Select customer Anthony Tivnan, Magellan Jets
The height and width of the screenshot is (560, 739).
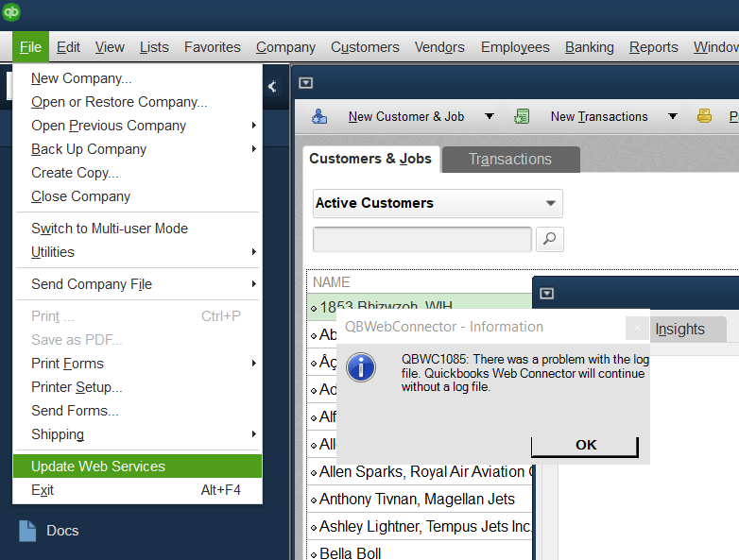coord(421,500)
